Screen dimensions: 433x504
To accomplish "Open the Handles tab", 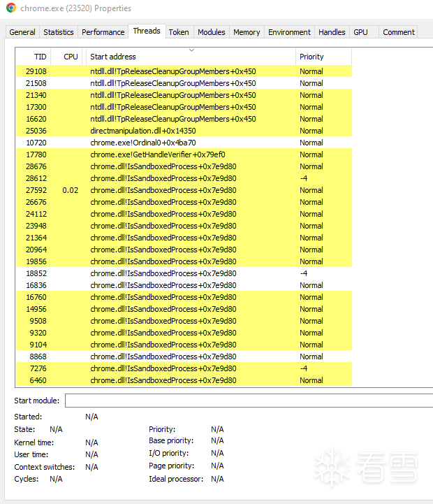I will [332, 32].
